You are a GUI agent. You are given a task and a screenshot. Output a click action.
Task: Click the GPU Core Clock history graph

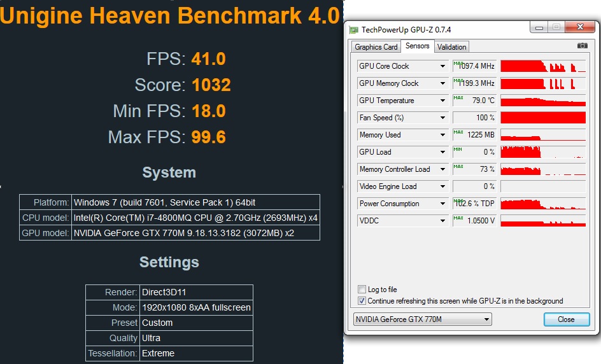(543, 66)
